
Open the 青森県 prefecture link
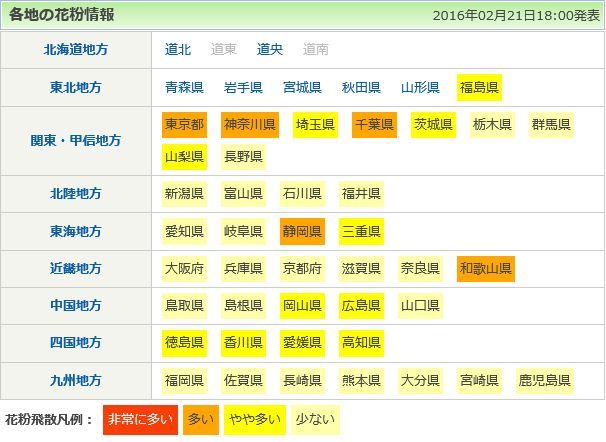click(x=184, y=88)
